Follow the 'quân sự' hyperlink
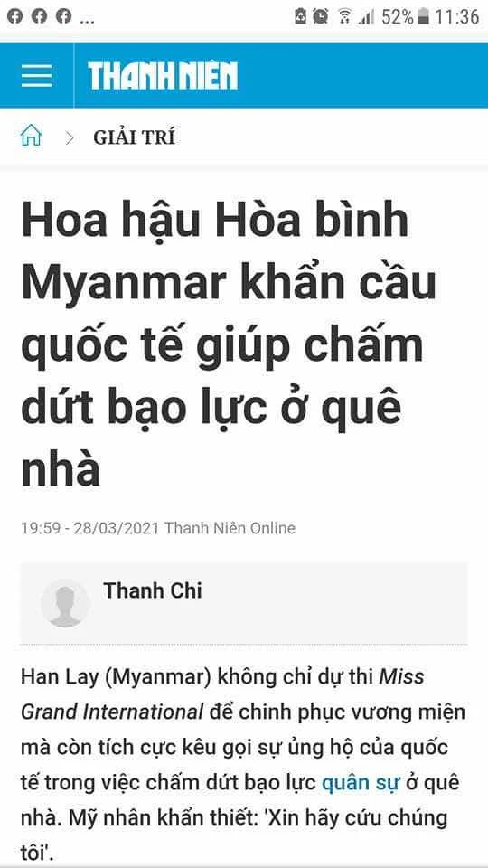Screen dimensions: 488x868 click(361, 783)
